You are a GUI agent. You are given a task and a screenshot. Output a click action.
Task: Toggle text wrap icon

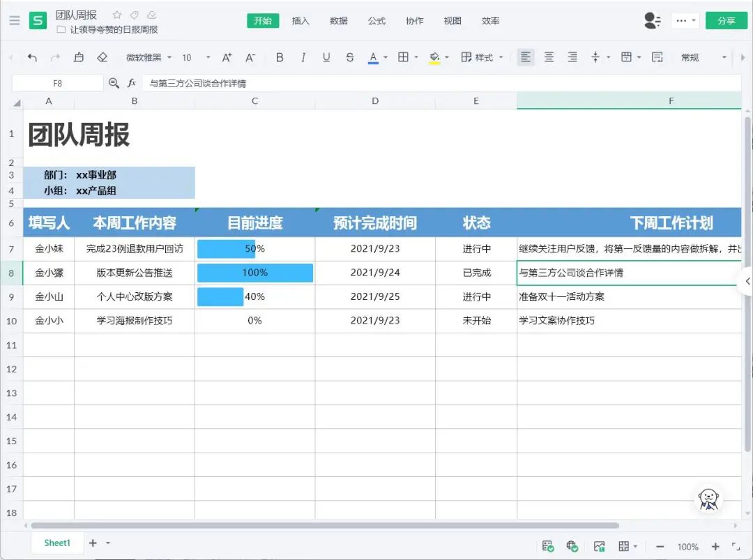tap(657, 58)
